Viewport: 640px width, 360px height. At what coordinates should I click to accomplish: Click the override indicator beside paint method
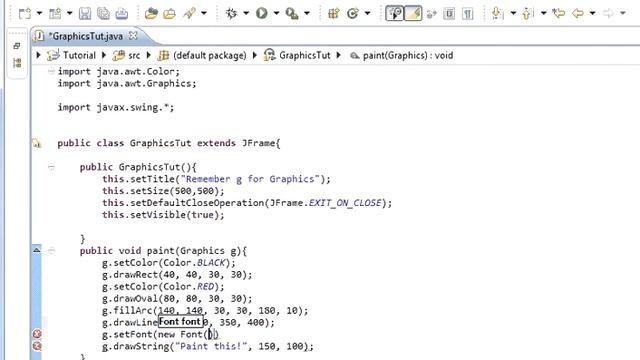[x=37, y=250]
